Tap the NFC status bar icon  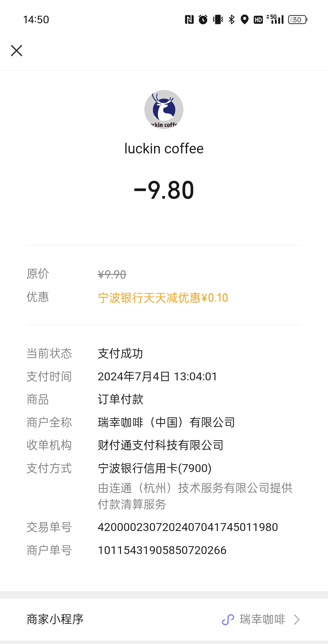point(189,19)
